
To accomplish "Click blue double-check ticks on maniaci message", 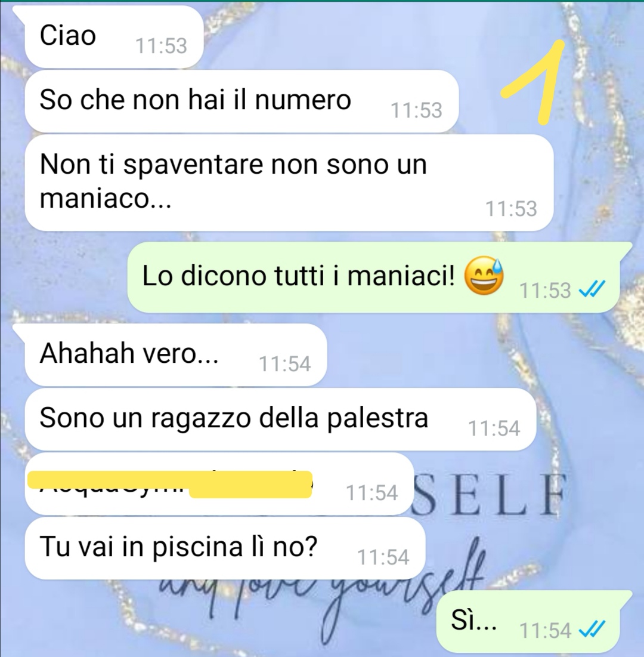I will pyautogui.click(x=592, y=289).
